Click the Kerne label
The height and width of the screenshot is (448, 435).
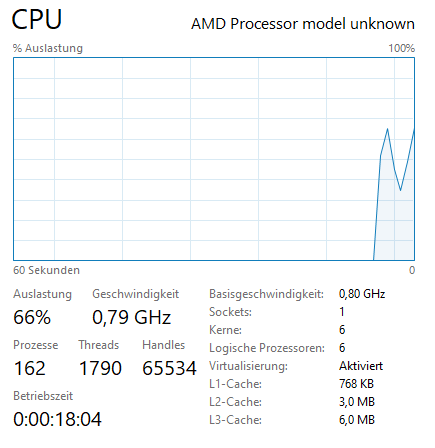pos(225,330)
